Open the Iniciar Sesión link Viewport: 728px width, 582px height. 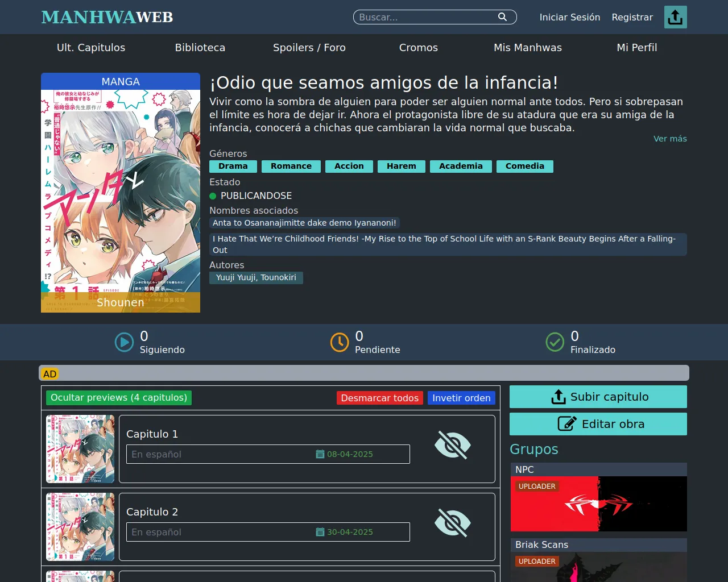tap(570, 17)
